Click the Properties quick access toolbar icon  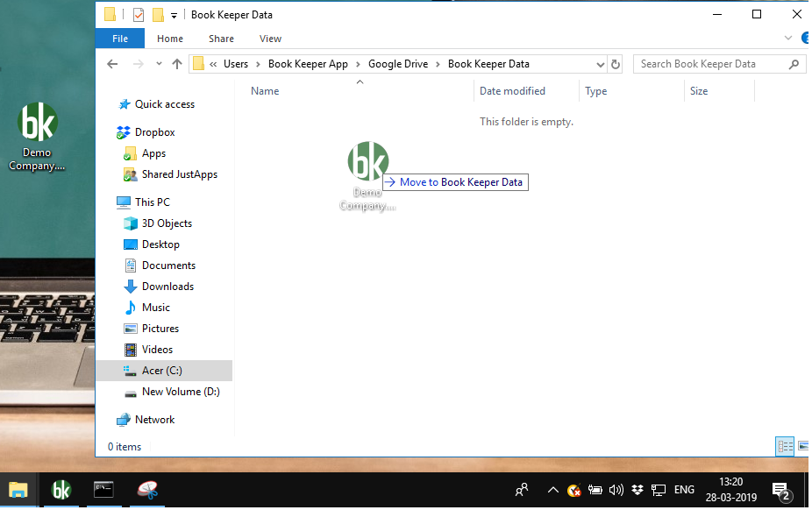pyautogui.click(x=139, y=15)
